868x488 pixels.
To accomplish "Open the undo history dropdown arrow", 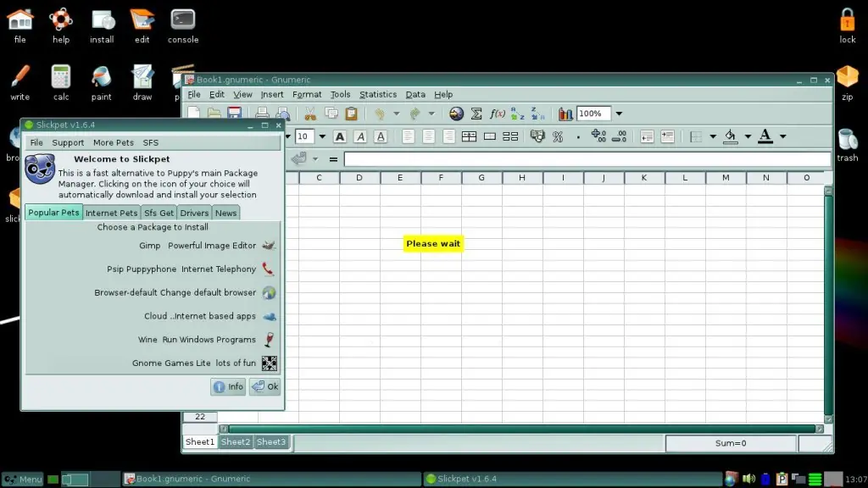I will click(397, 114).
